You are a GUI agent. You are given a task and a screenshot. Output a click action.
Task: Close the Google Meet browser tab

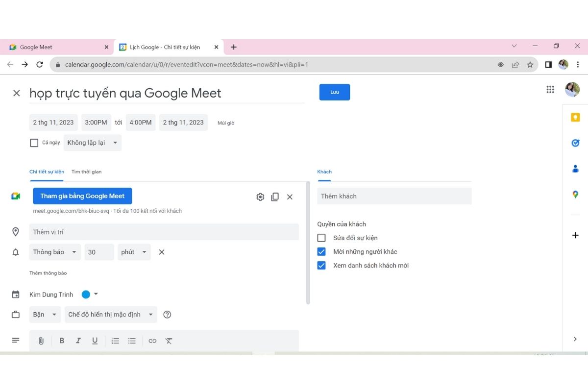click(106, 47)
